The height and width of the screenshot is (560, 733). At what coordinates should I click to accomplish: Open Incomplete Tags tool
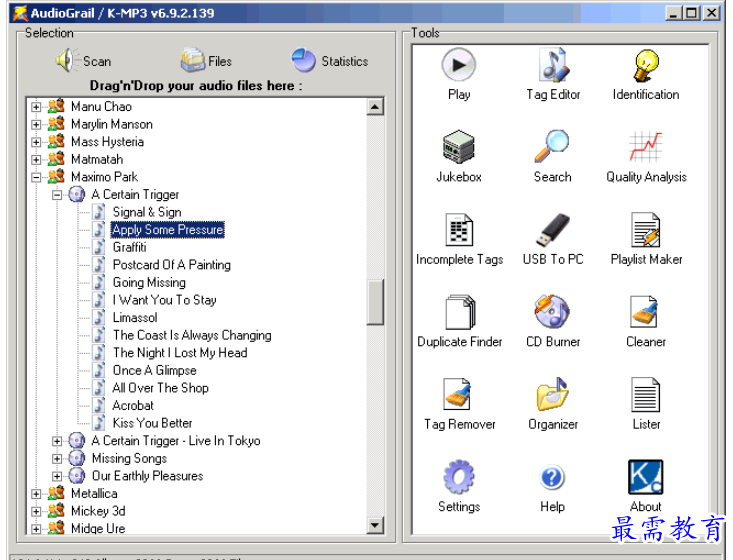point(460,239)
